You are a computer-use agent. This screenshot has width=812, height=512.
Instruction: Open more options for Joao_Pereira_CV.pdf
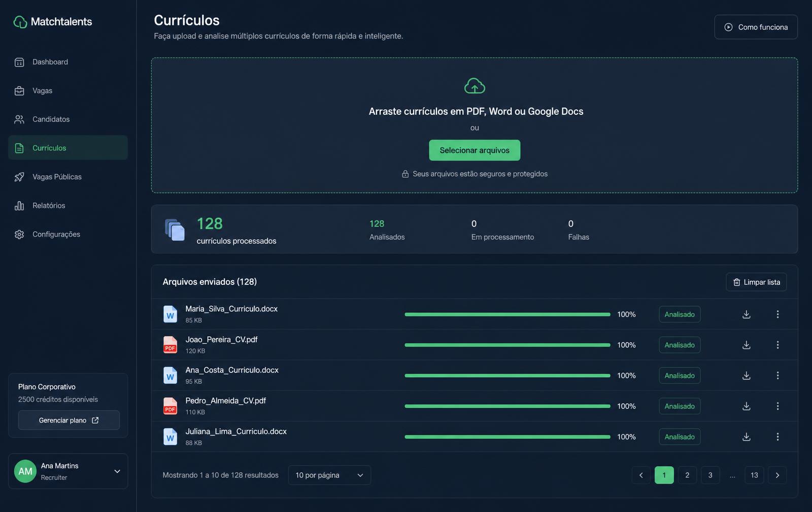coord(777,345)
